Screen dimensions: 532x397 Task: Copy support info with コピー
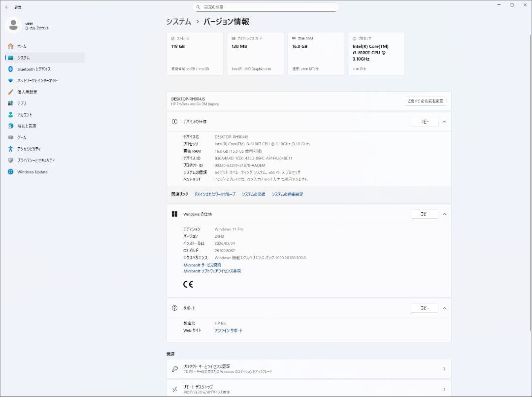pos(425,308)
